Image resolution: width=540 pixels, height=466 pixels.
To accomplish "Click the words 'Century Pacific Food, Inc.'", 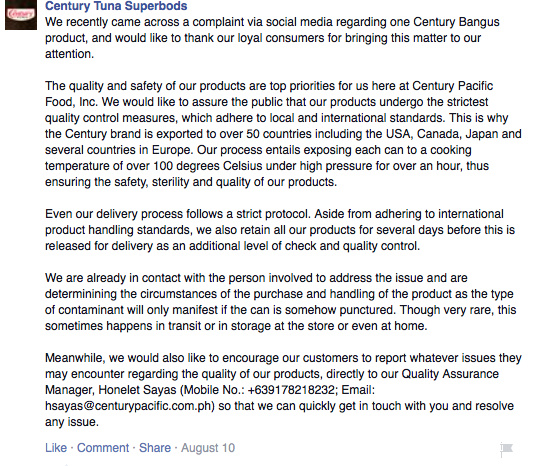I will (269, 94).
